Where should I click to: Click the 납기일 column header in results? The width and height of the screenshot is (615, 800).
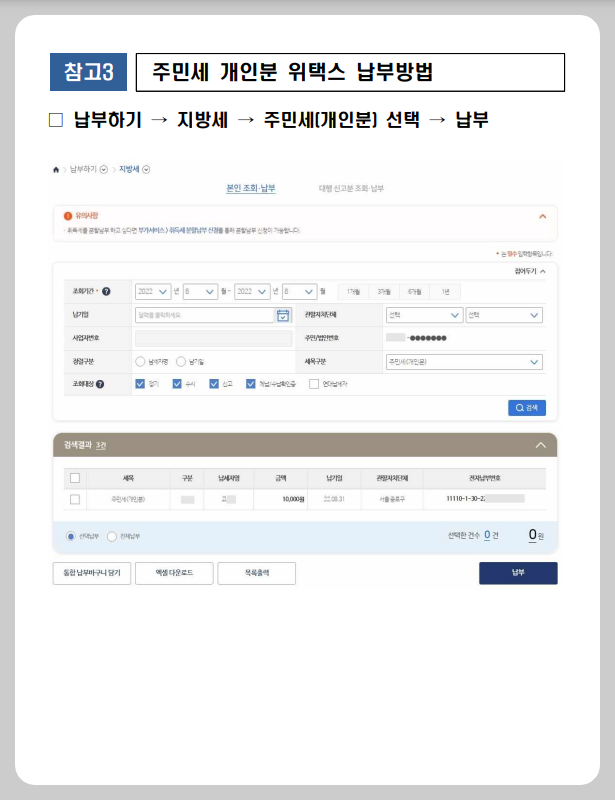[x=334, y=479]
